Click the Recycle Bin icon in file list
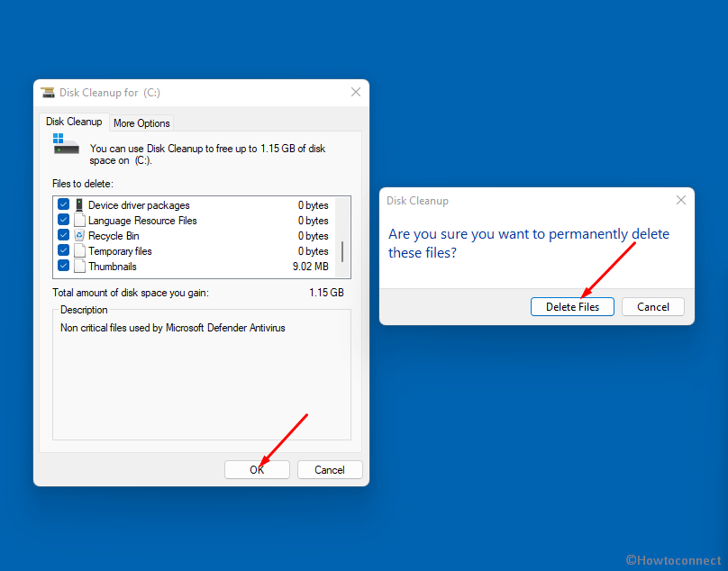The image size is (728, 571). click(x=80, y=235)
